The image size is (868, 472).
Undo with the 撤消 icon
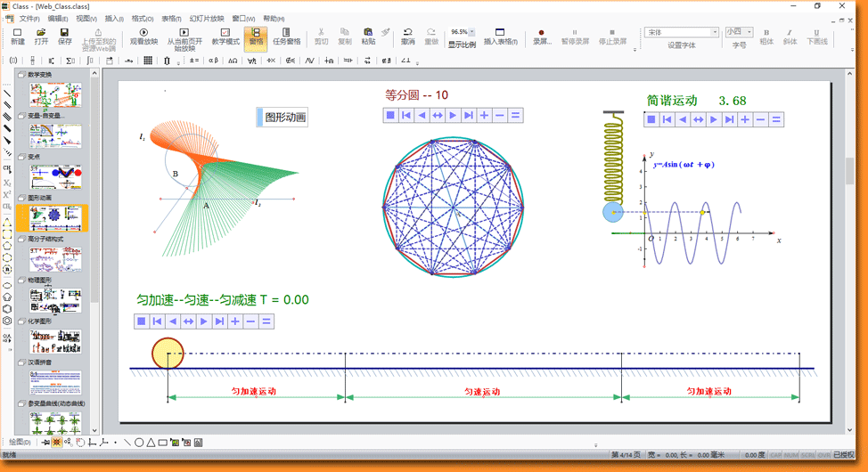click(x=407, y=37)
